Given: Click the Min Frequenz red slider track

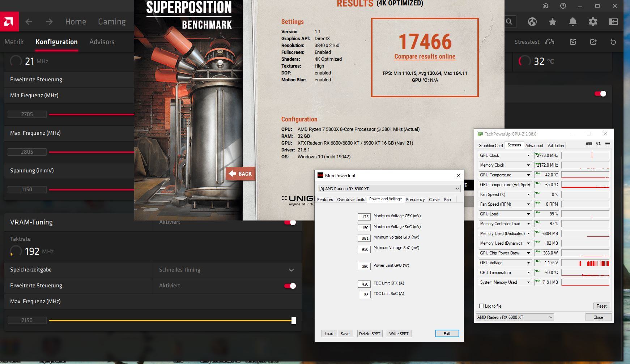Looking at the screenshot, I should pos(91,114).
